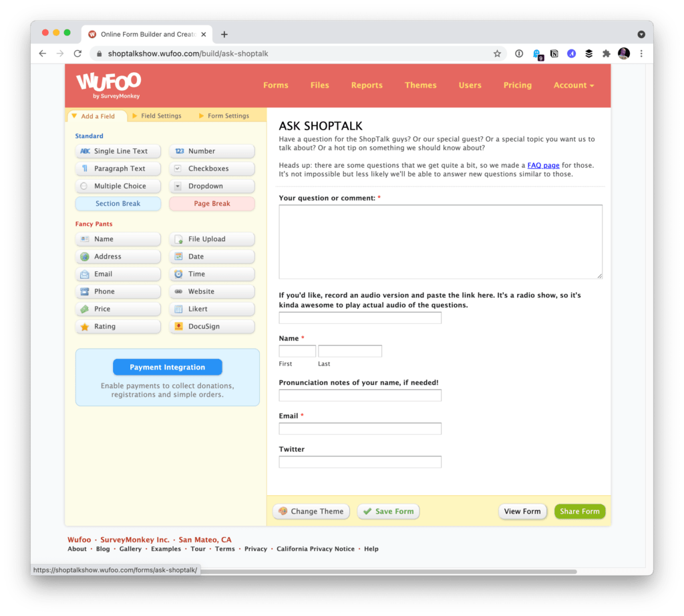Viewport: 684px width, 616px height.
Task: Add a Multiple Choice field
Action: point(118,186)
